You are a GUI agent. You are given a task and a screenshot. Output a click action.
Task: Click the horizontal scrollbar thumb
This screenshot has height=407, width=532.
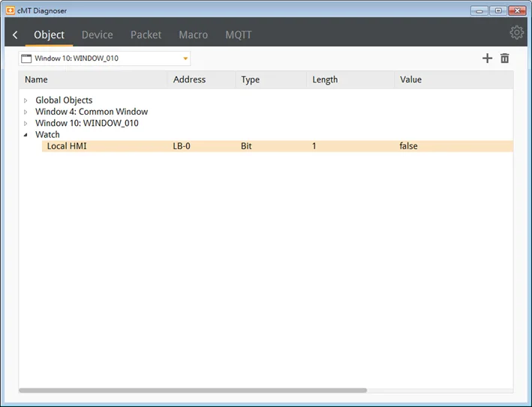click(193, 391)
